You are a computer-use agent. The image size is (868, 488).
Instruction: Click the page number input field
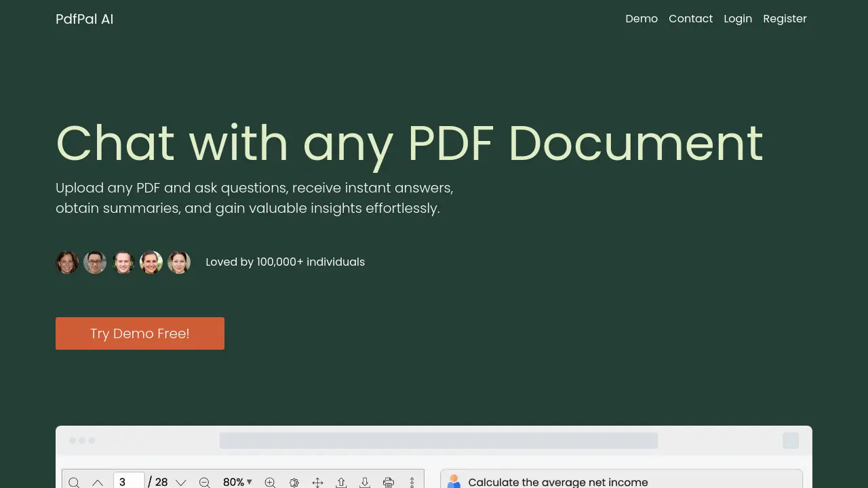129,482
